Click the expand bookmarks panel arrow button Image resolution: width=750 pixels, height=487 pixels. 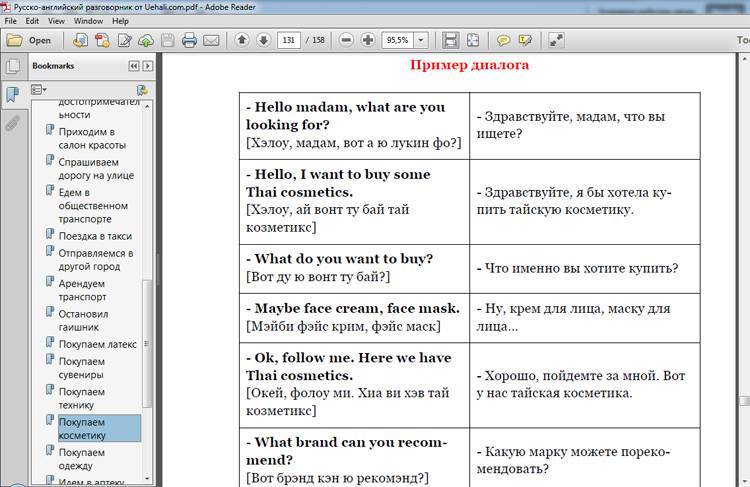148,66
